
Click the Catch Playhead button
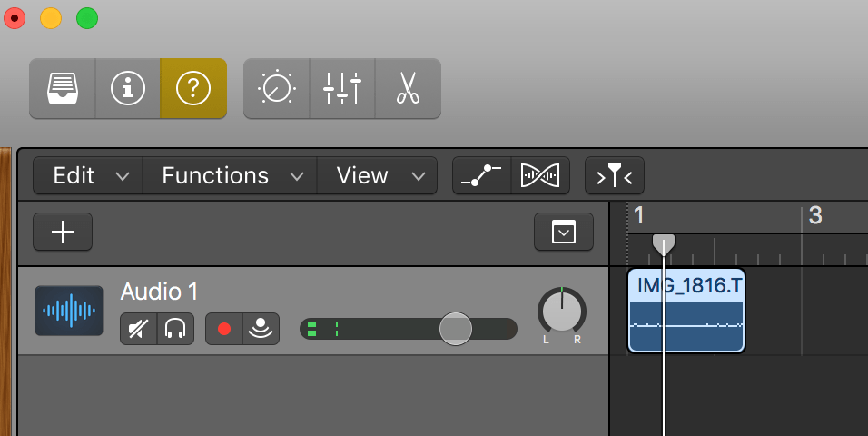(x=615, y=175)
